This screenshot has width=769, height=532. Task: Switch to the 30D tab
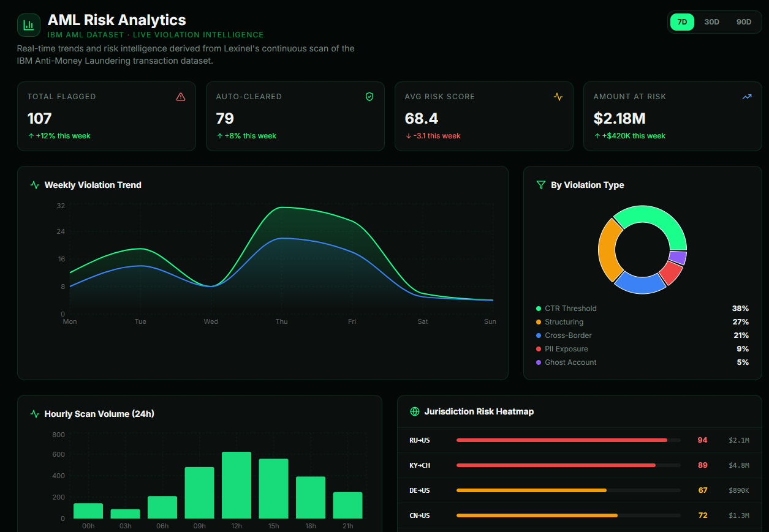click(711, 21)
